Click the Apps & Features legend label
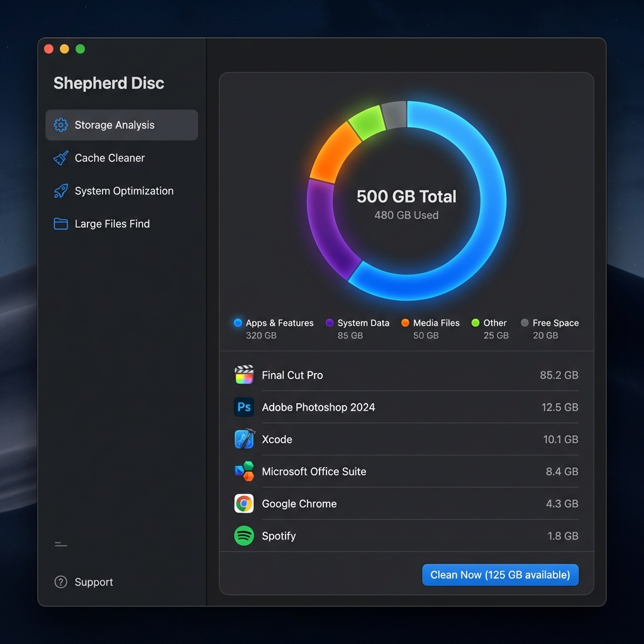 point(280,323)
